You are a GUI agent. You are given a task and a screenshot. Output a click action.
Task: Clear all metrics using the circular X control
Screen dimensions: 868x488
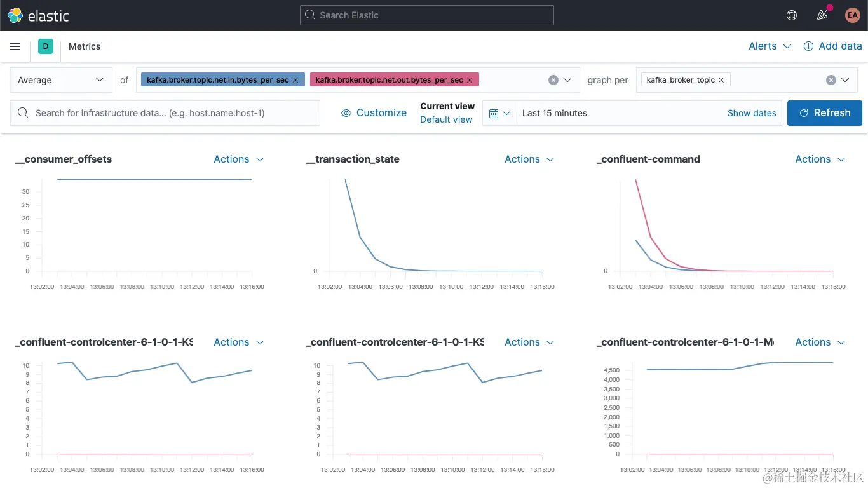tap(553, 79)
